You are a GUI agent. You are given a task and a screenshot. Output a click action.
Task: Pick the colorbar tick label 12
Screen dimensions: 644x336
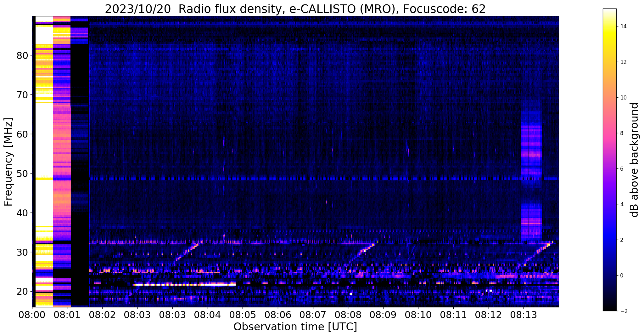tap(623, 62)
